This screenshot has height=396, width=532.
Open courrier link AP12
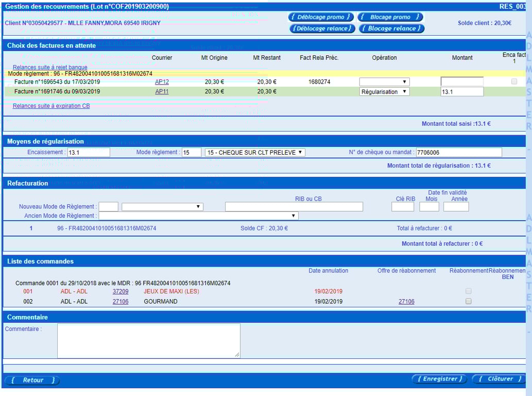162,82
